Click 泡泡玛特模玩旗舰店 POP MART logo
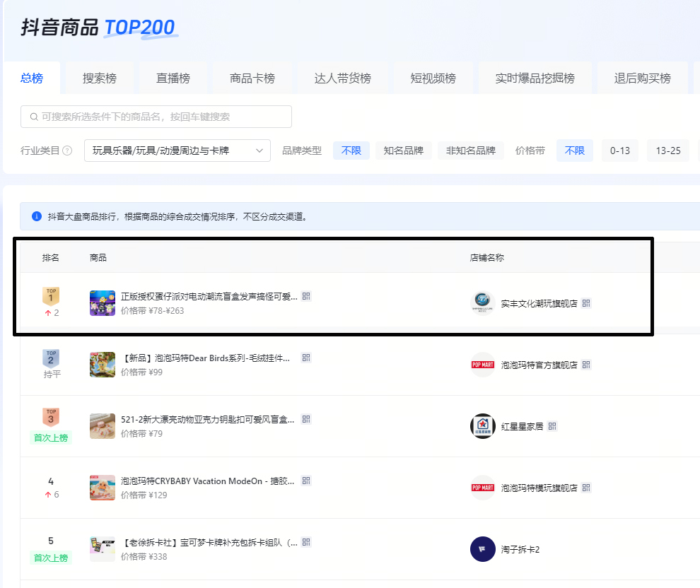 pyautogui.click(x=483, y=488)
